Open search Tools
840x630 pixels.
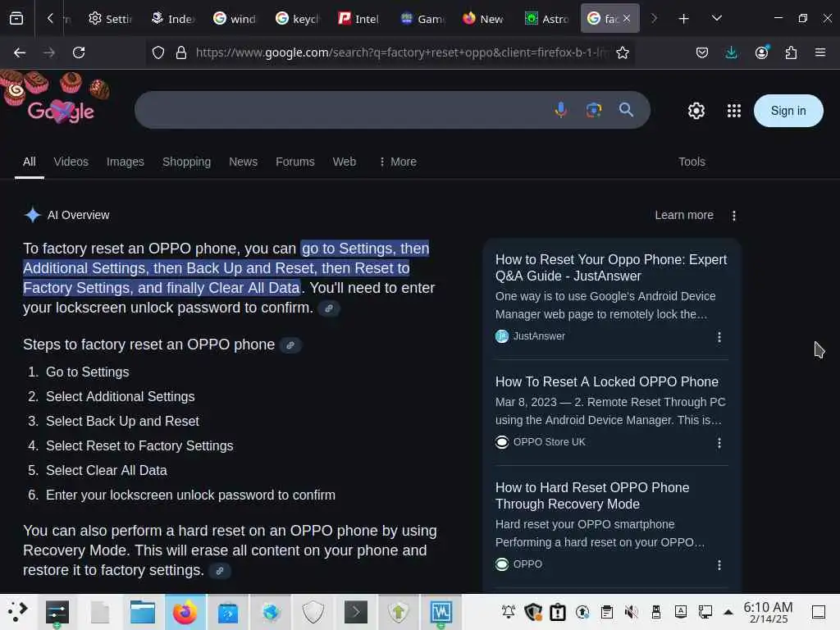692,162
